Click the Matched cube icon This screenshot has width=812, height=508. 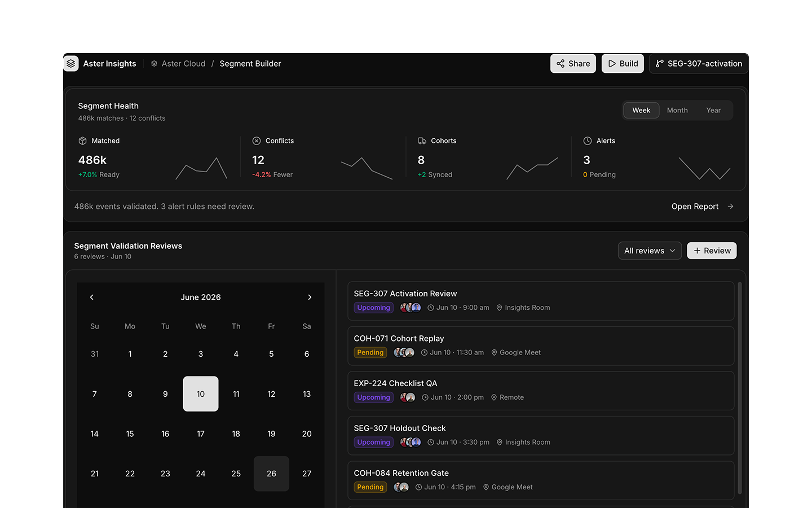[82, 141]
